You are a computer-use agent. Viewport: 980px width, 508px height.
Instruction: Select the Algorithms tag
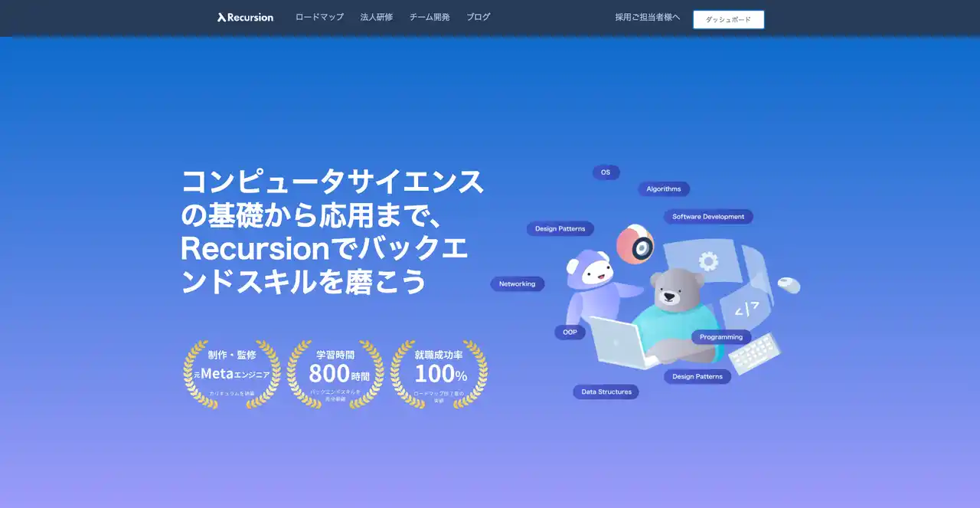pyautogui.click(x=664, y=189)
